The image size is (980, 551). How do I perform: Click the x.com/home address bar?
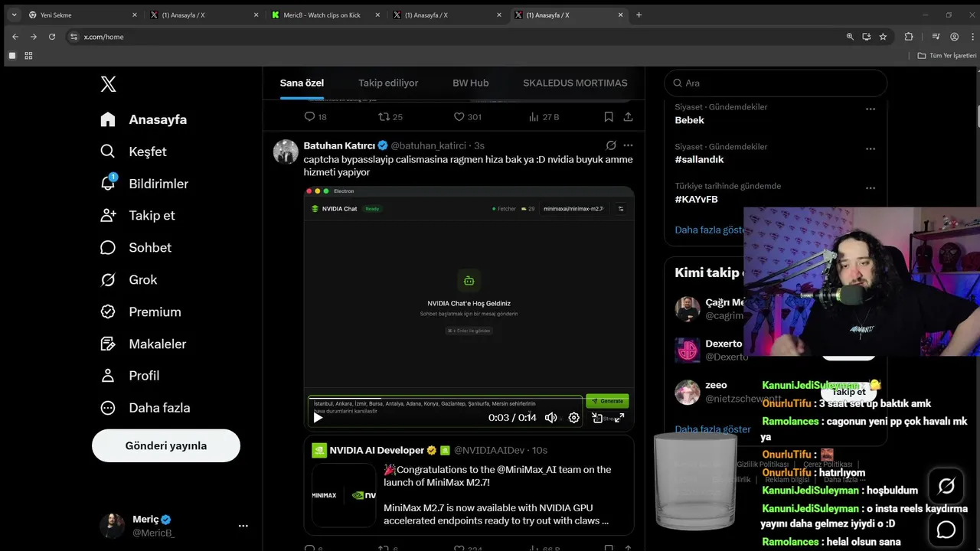[x=452, y=37]
